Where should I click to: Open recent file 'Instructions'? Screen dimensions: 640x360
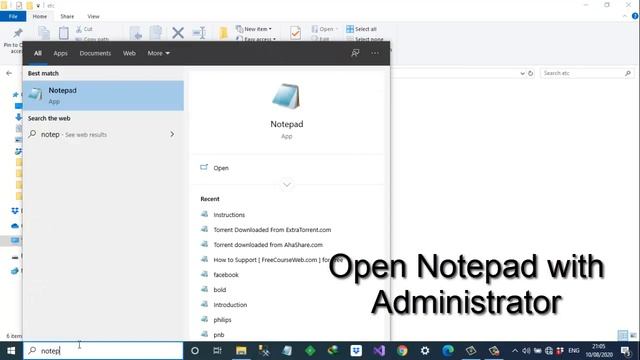click(x=229, y=215)
